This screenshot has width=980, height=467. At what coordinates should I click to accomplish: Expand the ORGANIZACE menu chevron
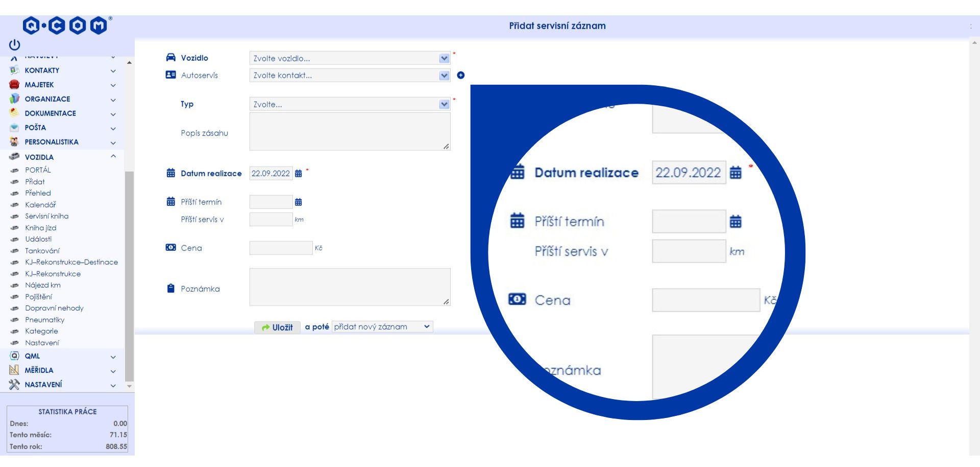click(x=113, y=99)
